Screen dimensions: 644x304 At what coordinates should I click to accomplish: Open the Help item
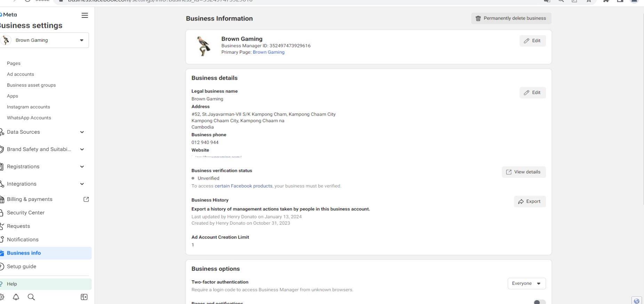click(45, 284)
